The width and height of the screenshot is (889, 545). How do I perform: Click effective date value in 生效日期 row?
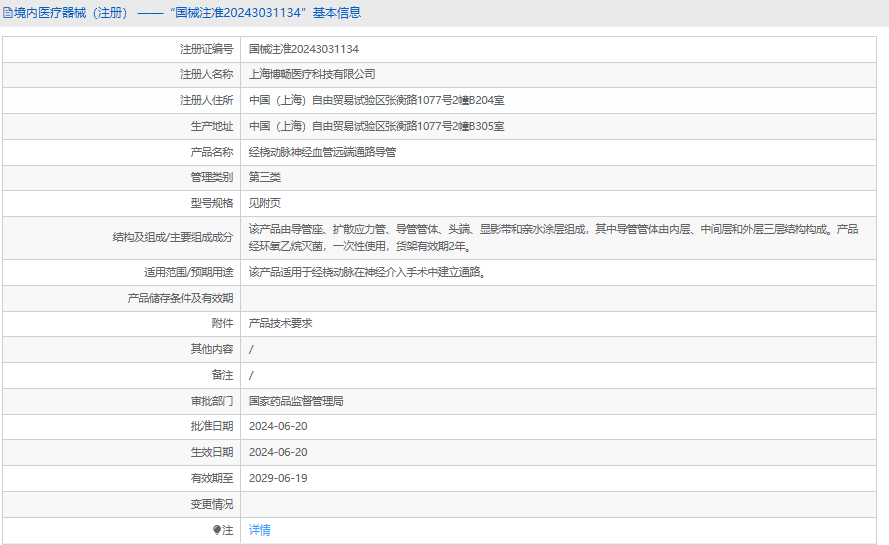(278, 452)
